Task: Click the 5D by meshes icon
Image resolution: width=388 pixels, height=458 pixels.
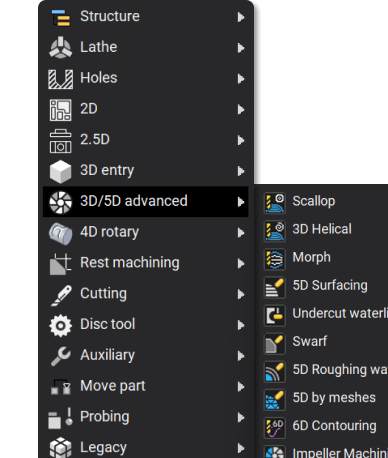Action: 275,399
